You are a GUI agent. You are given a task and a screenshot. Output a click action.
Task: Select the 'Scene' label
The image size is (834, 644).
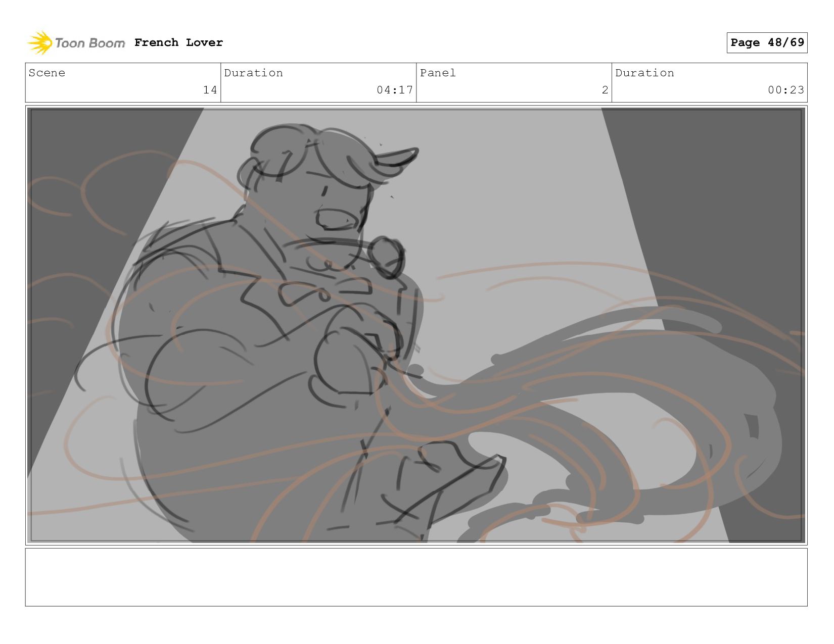(47, 73)
